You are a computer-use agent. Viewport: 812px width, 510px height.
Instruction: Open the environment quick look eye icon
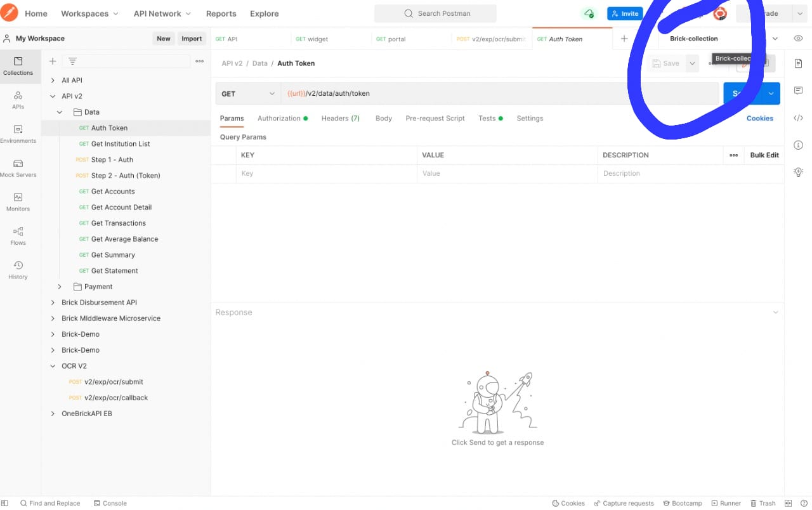799,39
